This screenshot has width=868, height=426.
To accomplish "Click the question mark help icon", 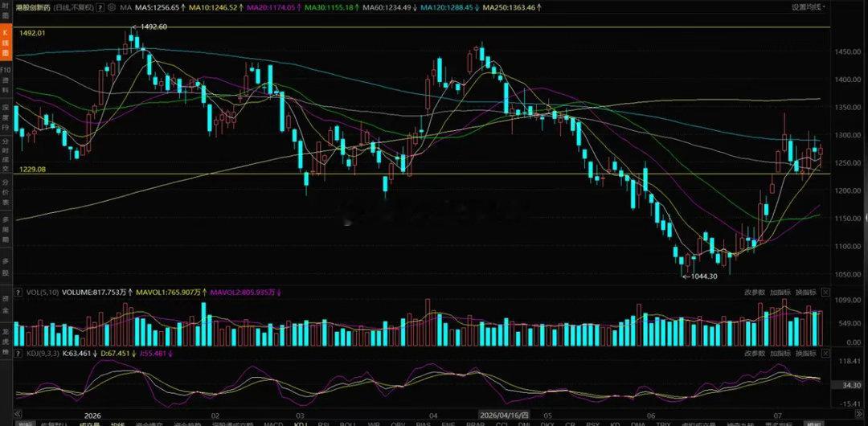I will (100, 8).
